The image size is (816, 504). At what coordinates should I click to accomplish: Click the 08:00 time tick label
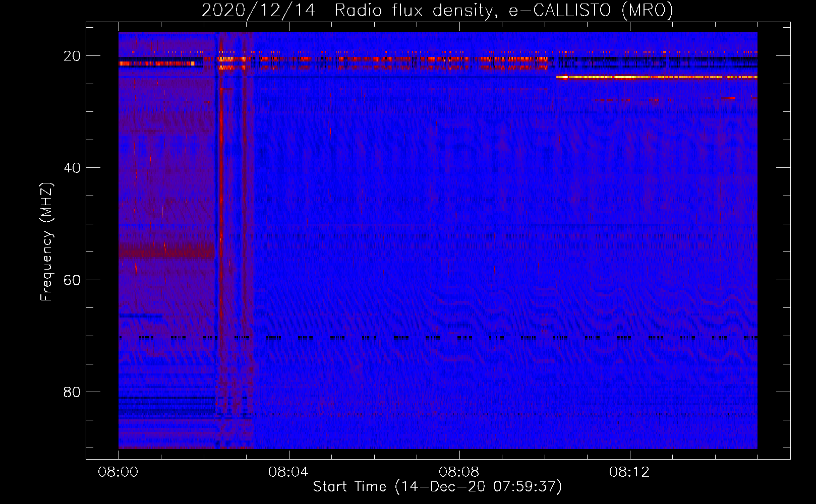click(119, 472)
